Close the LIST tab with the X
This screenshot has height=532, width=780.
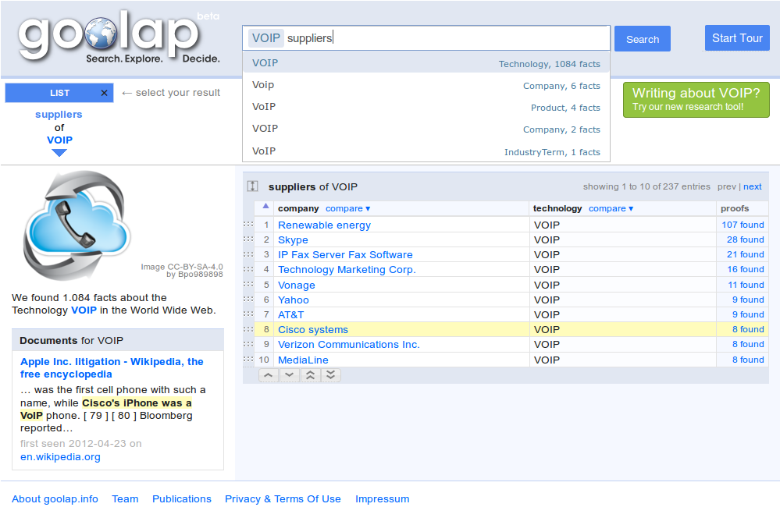(x=104, y=93)
